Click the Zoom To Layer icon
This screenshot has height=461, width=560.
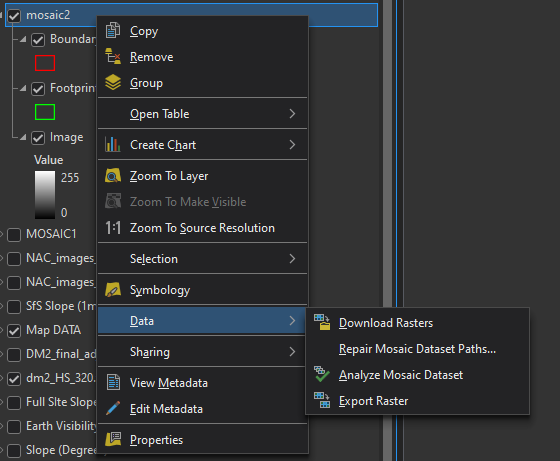[113, 176]
